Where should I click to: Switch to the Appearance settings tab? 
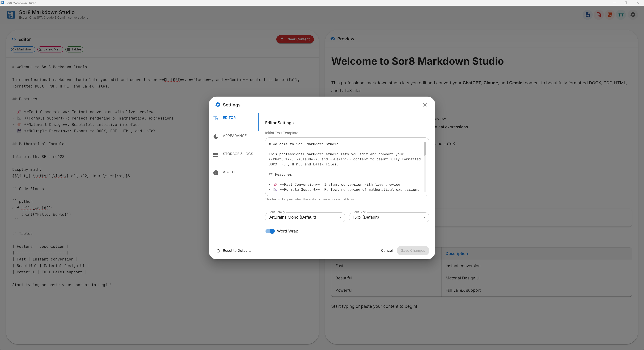tap(234, 136)
